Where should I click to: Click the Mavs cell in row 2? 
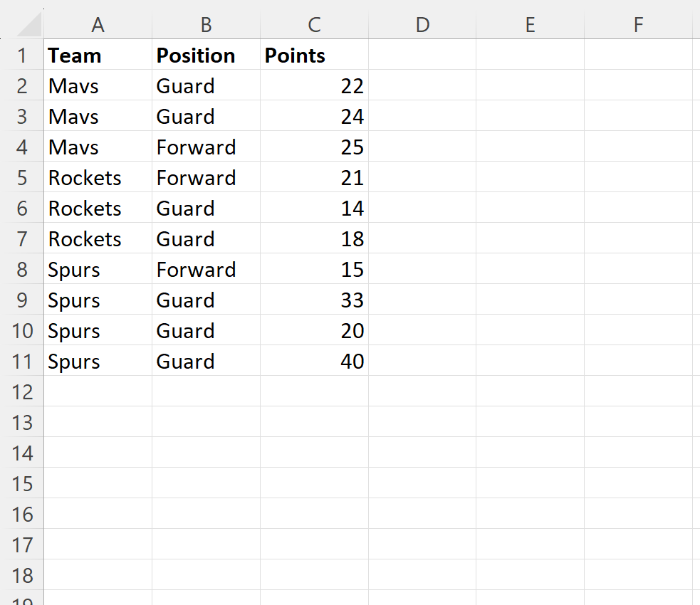pos(98,85)
